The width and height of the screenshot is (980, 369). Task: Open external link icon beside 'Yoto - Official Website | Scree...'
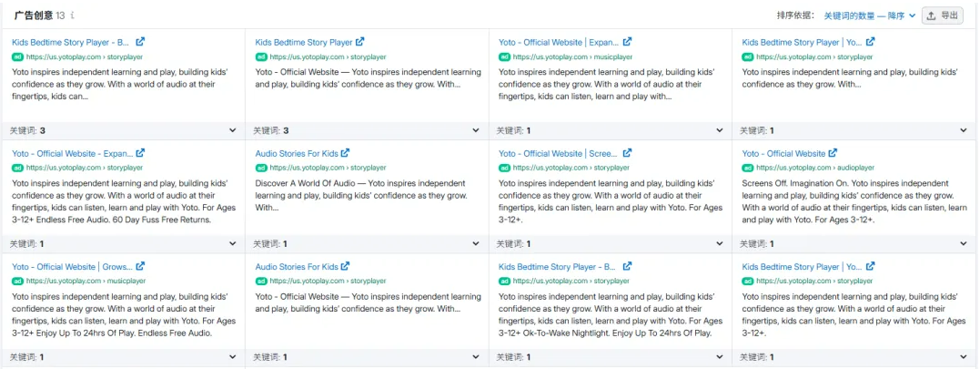pos(627,152)
